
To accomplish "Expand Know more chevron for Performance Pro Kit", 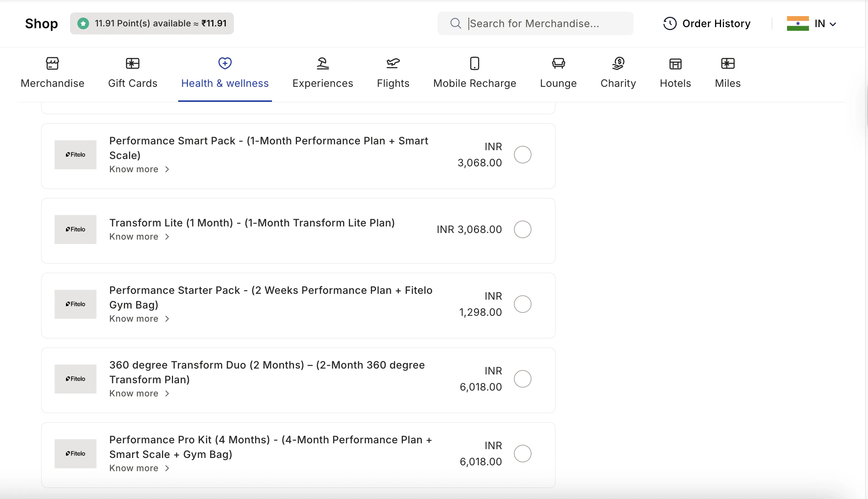I will pos(167,468).
